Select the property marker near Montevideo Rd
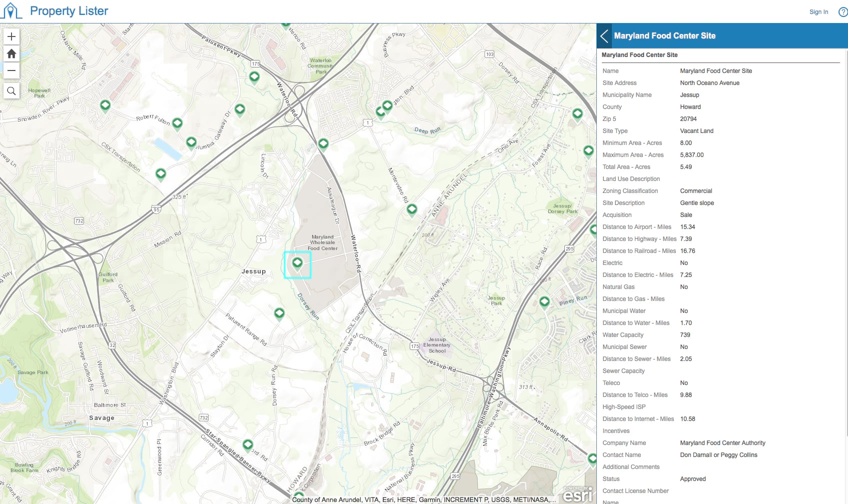 pyautogui.click(x=412, y=209)
